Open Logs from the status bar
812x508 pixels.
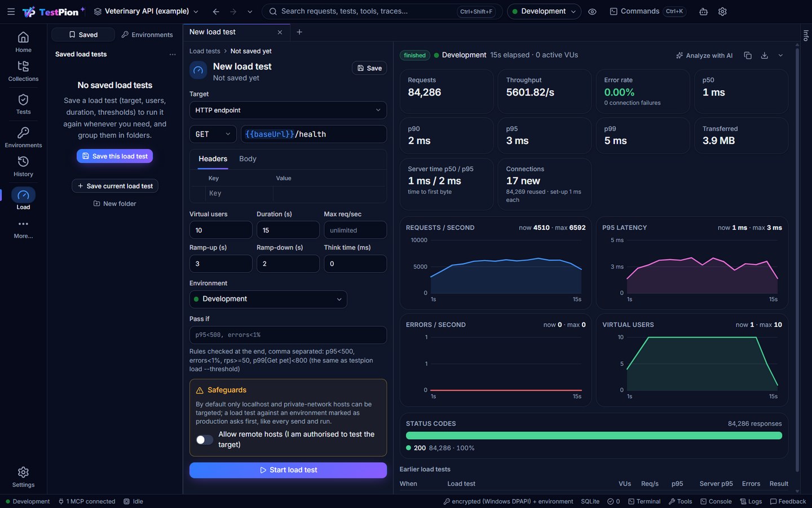click(751, 501)
